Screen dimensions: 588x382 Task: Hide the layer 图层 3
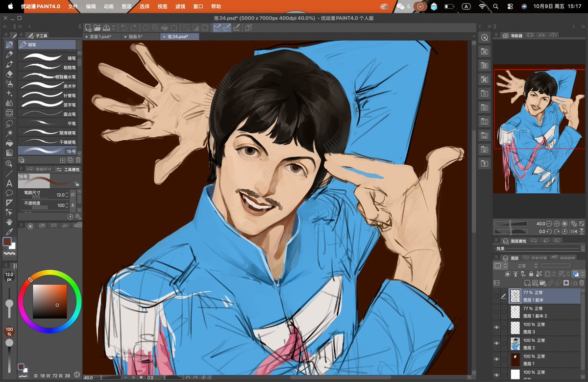[x=497, y=328]
